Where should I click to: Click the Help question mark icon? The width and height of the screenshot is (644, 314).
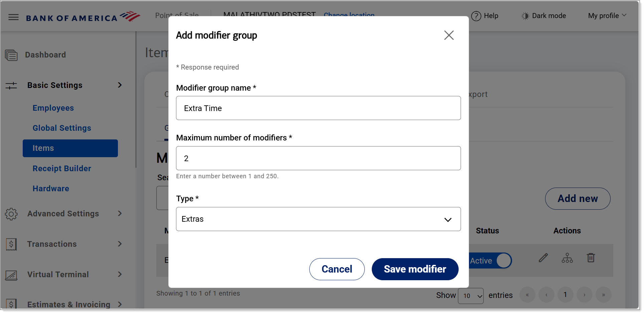476,16
